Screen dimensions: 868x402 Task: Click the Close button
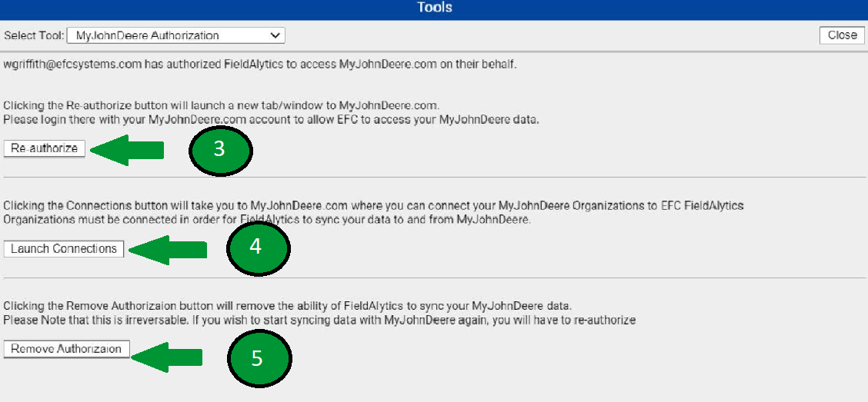tap(842, 35)
